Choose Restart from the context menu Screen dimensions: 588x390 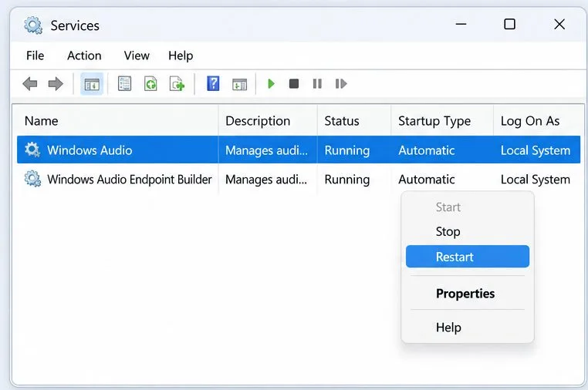[x=468, y=257]
